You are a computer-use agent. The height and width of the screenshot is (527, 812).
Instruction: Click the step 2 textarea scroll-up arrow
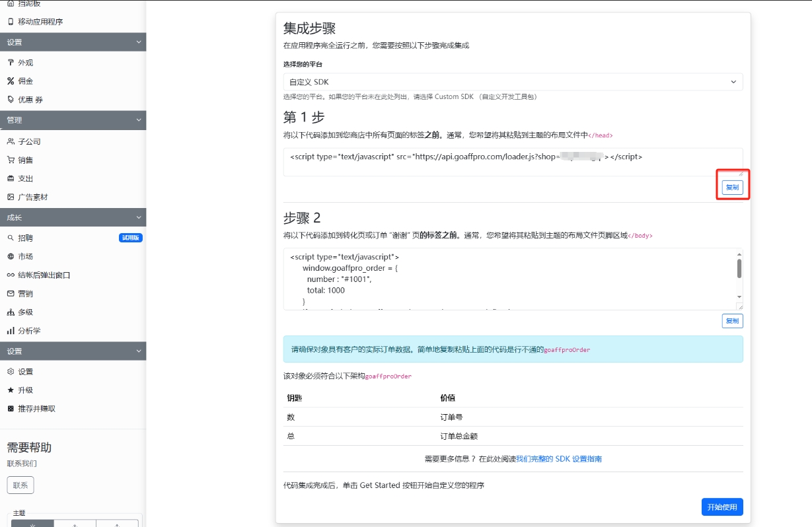739,254
